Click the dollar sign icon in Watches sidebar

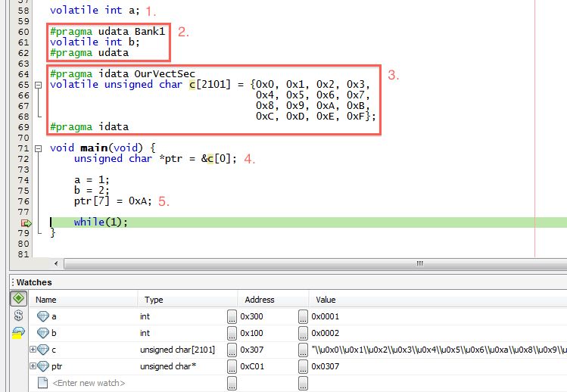coord(17,316)
